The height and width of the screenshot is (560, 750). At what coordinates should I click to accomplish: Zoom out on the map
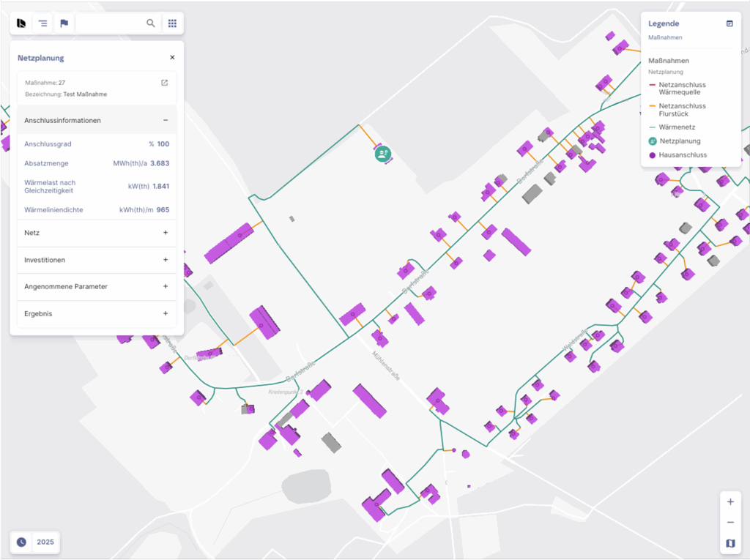pos(730,523)
